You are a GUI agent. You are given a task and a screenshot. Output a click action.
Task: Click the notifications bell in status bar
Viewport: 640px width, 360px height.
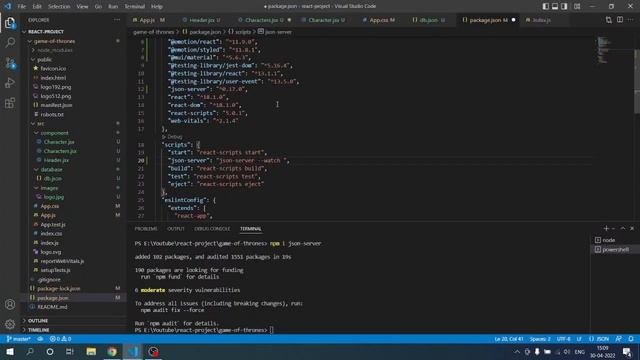(x=631, y=339)
